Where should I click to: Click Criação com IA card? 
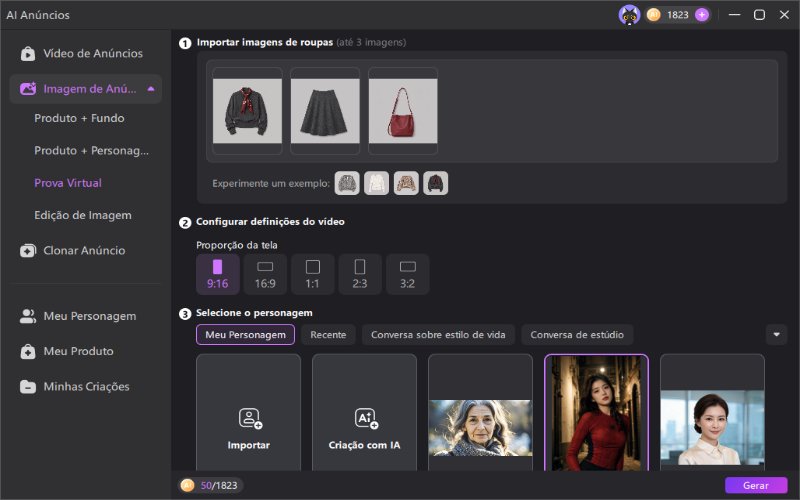point(364,412)
